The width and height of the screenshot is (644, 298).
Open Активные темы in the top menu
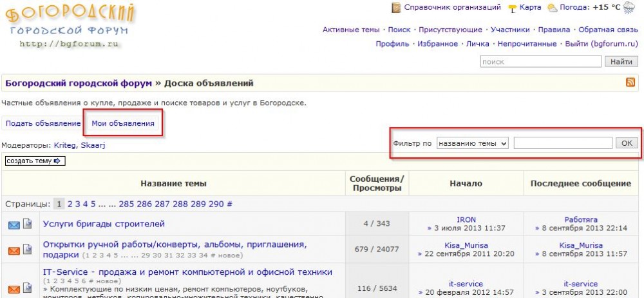pos(351,30)
